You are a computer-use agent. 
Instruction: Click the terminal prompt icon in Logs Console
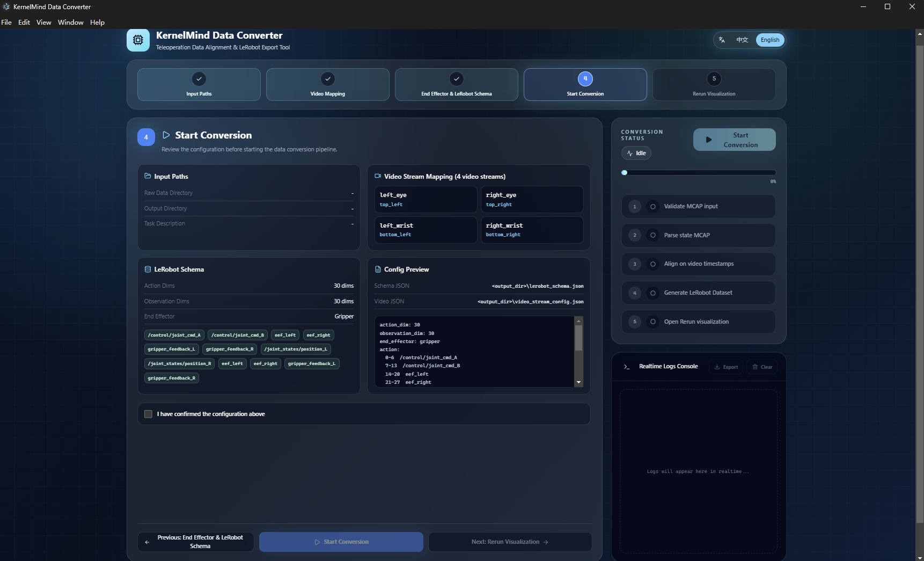(x=627, y=367)
